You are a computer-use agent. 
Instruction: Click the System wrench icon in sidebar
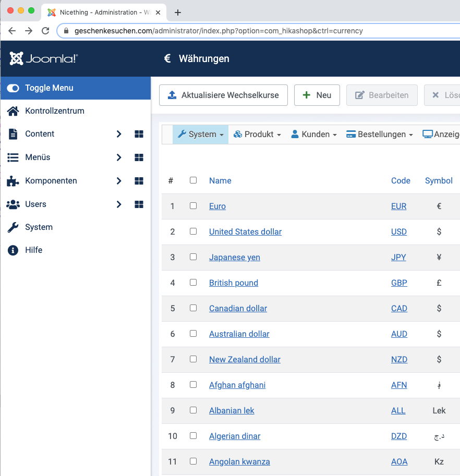[13, 227]
